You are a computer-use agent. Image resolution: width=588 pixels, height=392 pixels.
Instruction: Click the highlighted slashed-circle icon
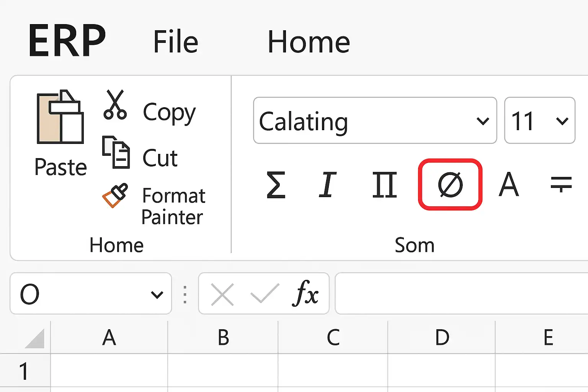[x=450, y=185]
